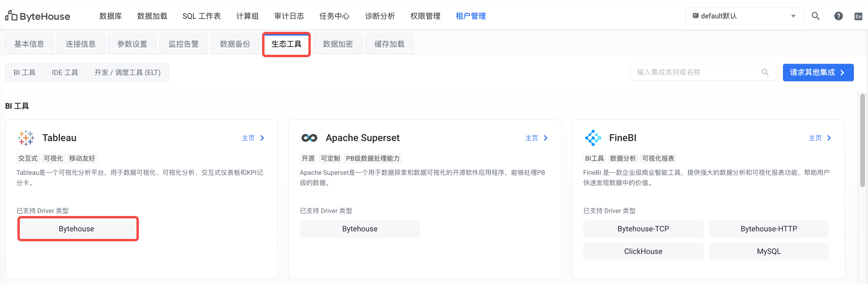Click the warehouse icon beside default默认
The height and width of the screenshot is (284, 868).
pos(695,16)
